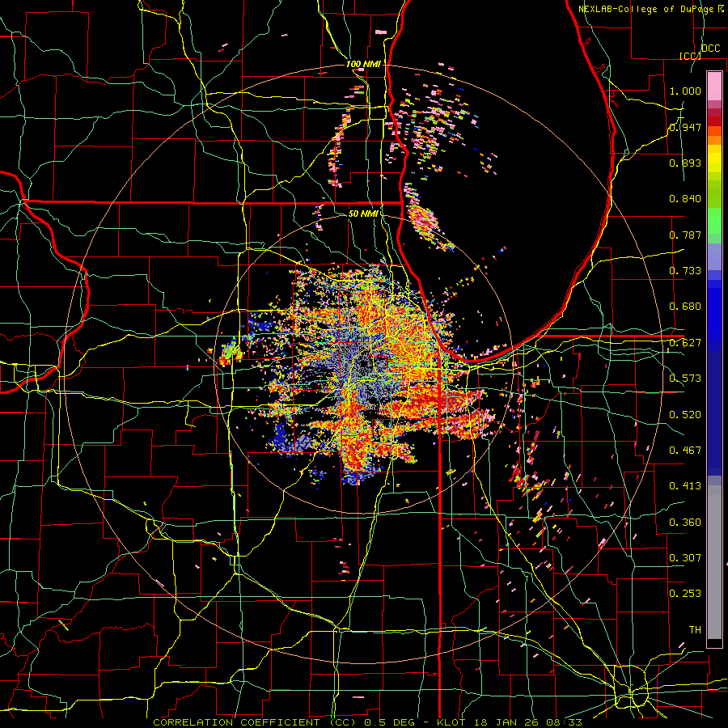The image size is (728, 728).
Task: Click the 1.000 legend value
Action: click(685, 91)
